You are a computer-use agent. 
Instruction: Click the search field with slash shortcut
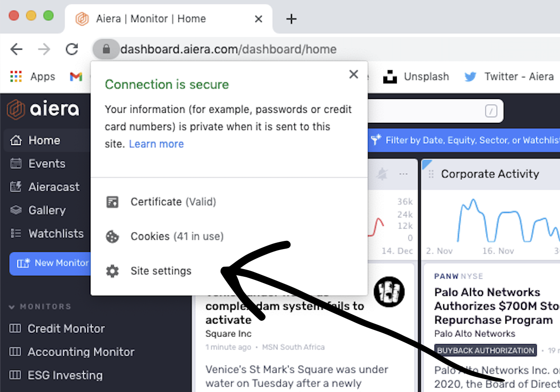[436, 111]
